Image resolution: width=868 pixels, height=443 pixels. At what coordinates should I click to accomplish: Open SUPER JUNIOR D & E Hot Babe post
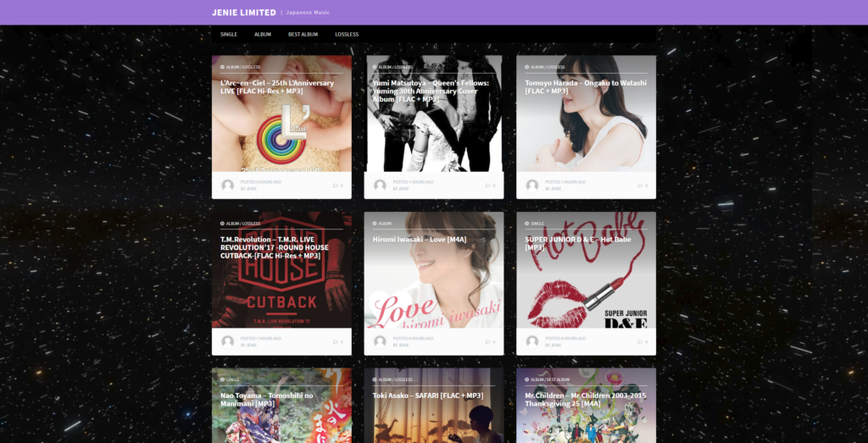577,243
